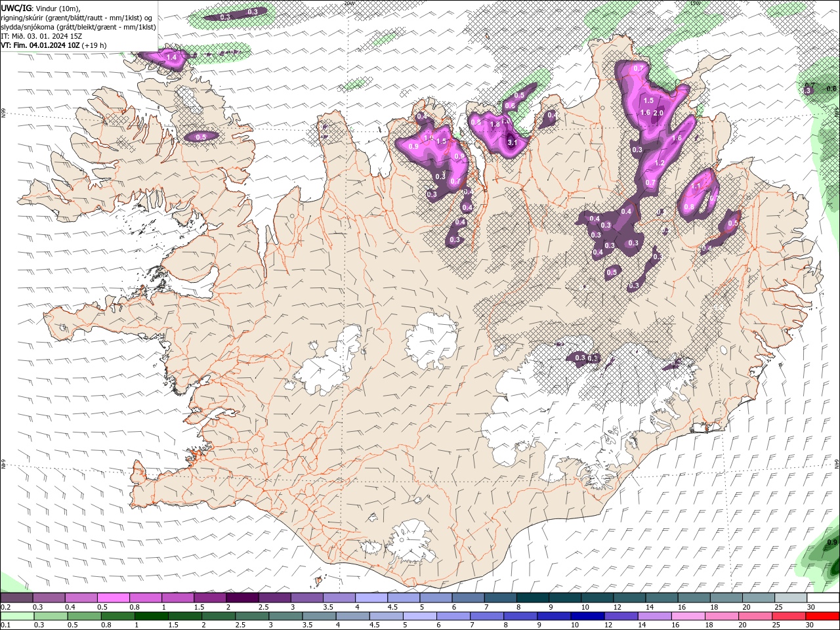840x630 pixels.
Task: Select the light pink legend swatch between 16 and 18
Action: click(688, 616)
